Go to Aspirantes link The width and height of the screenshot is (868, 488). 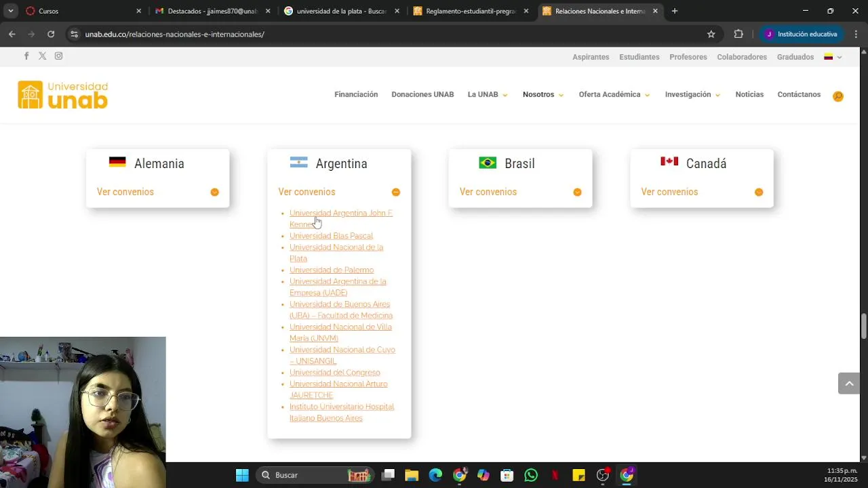click(x=591, y=57)
